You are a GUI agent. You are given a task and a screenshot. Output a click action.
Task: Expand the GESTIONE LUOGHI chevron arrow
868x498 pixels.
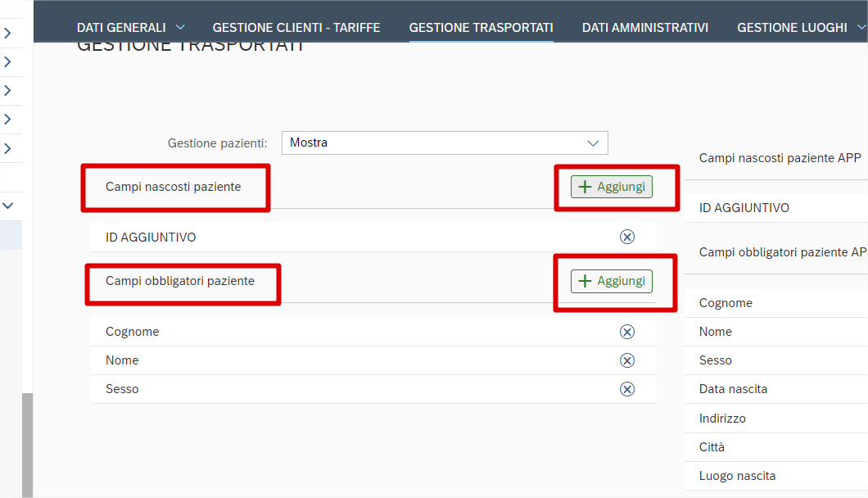[x=861, y=28]
